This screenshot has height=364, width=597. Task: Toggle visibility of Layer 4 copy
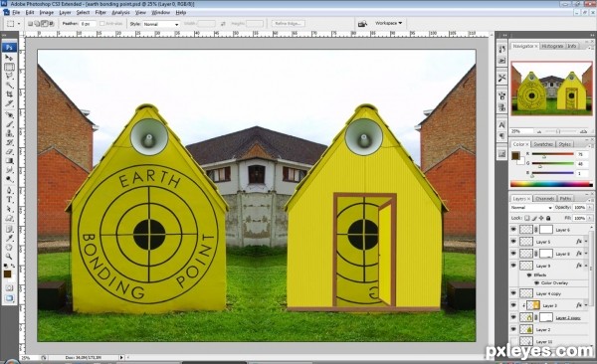click(513, 293)
